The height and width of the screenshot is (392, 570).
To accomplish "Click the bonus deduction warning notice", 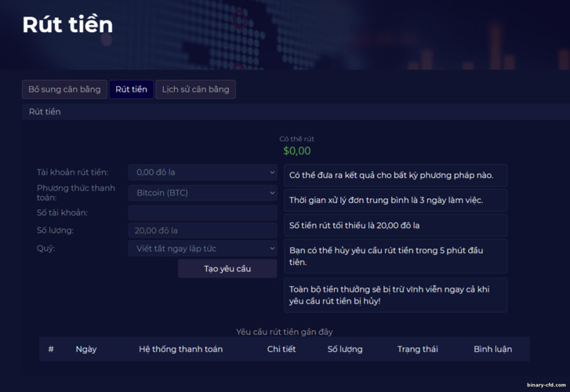I will point(395,295).
